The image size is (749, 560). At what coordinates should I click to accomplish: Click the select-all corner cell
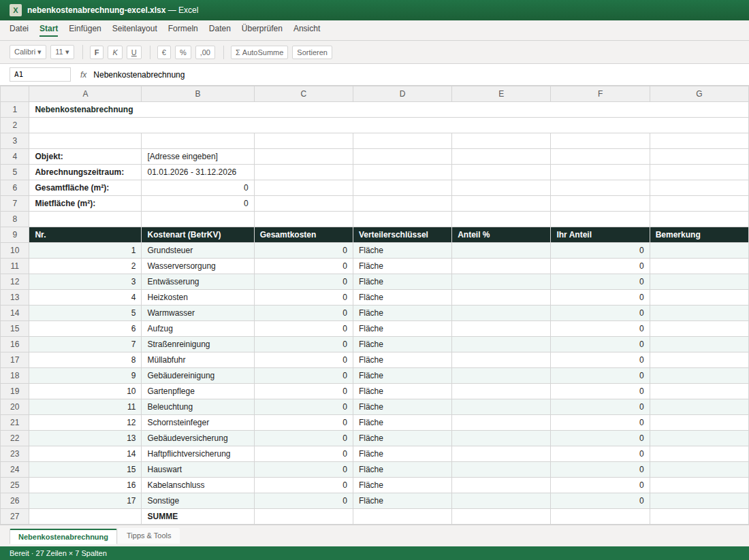coord(15,94)
